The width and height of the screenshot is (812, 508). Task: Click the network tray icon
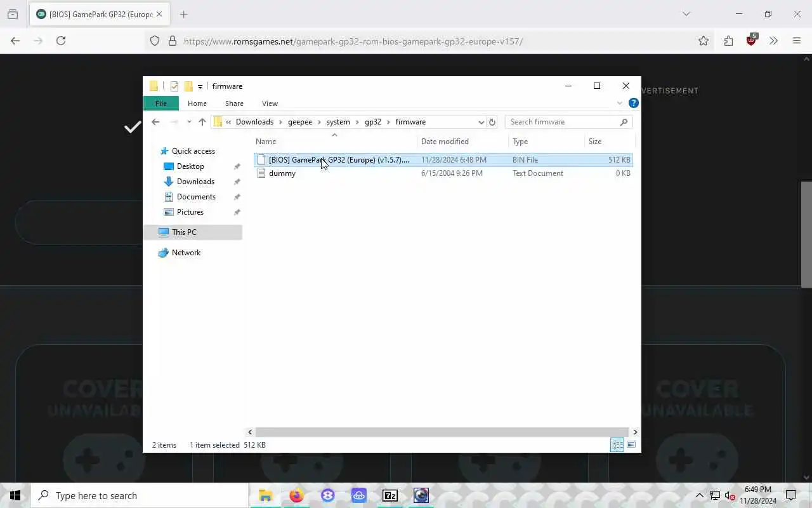coord(715,495)
